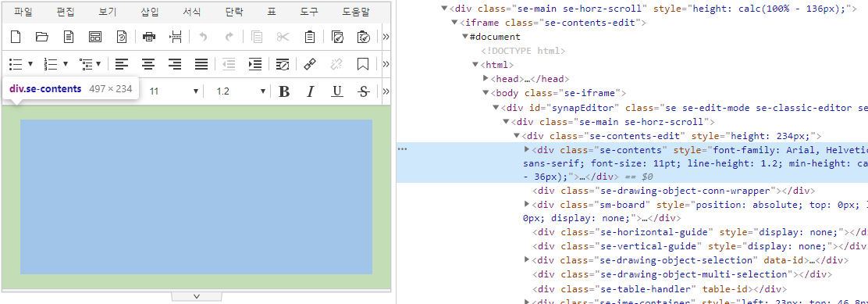Open the bulleted list style dropdown arrow
This screenshot has height=304, width=868.
(30, 64)
